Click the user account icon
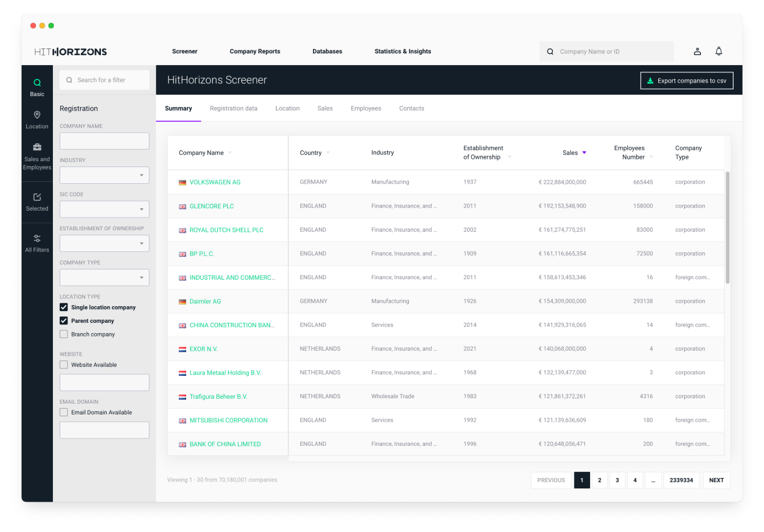Screen dimensions: 764x532 click(697, 51)
